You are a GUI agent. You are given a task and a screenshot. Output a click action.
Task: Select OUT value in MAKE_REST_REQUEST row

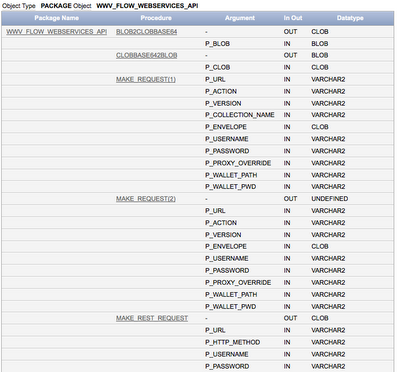point(290,318)
